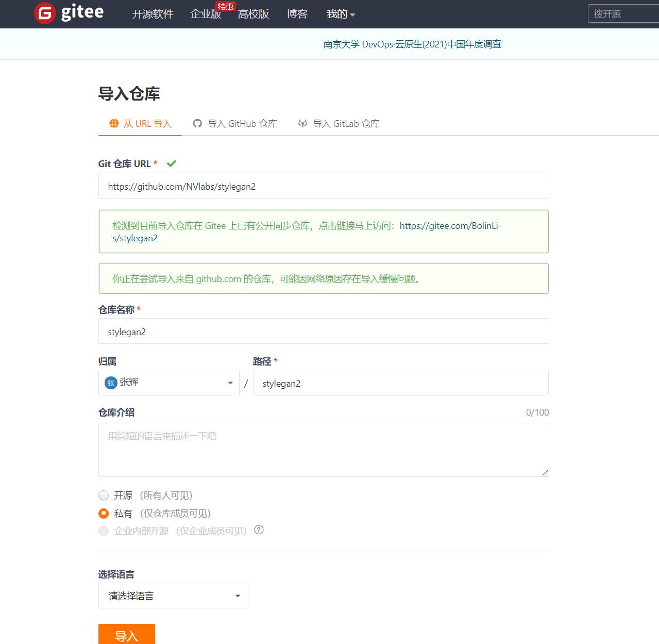
Task: Click the github.com import slow warning message
Action: tap(324, 278)
